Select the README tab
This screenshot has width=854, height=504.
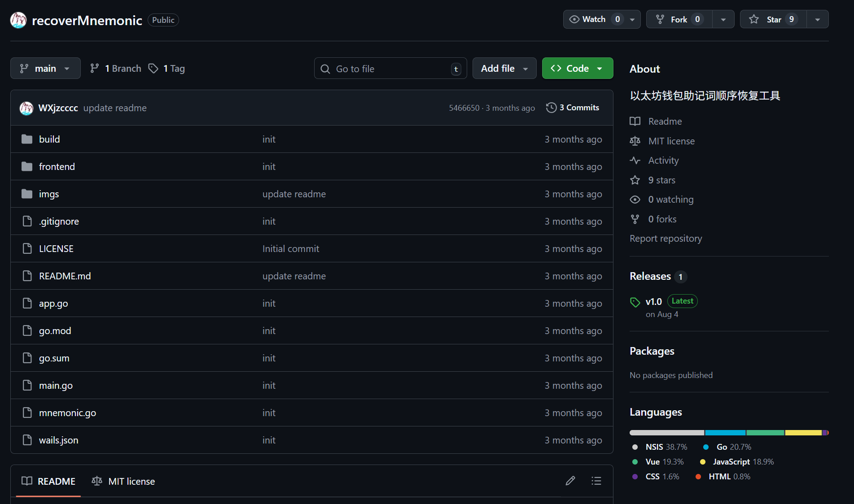48,481
